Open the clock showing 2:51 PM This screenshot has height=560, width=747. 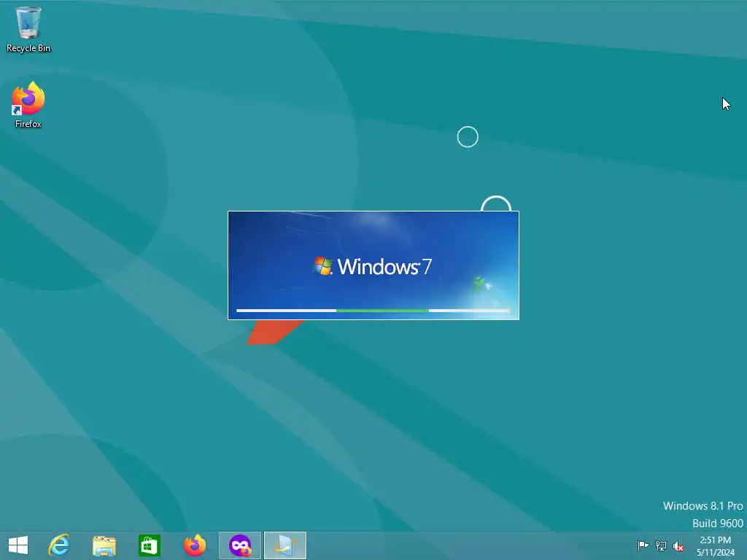click(x=715, y=546)
